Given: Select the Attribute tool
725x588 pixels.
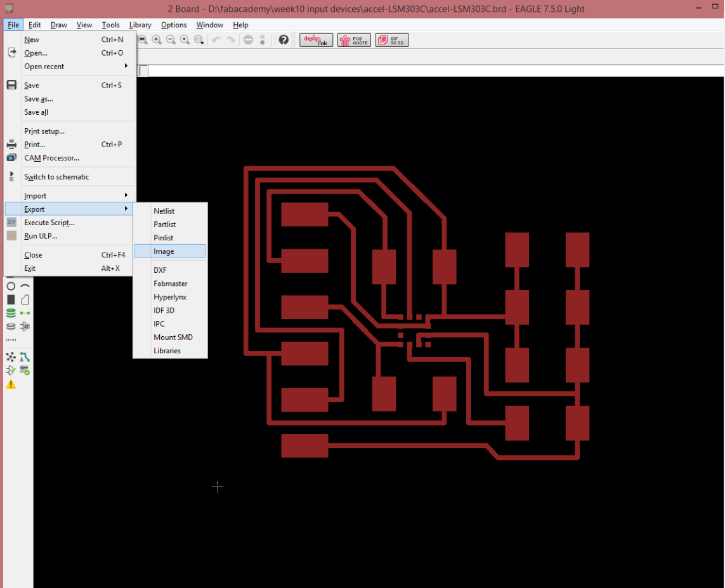Looking at the screenshot, I should 25,327.
